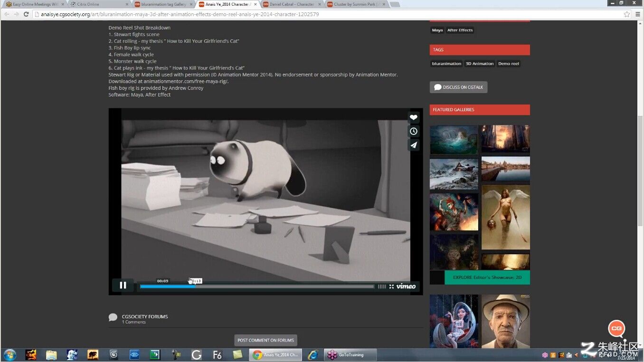Launch F6 app from taskbar
Screen dimensions: 644x362
(x=217, y=355)
